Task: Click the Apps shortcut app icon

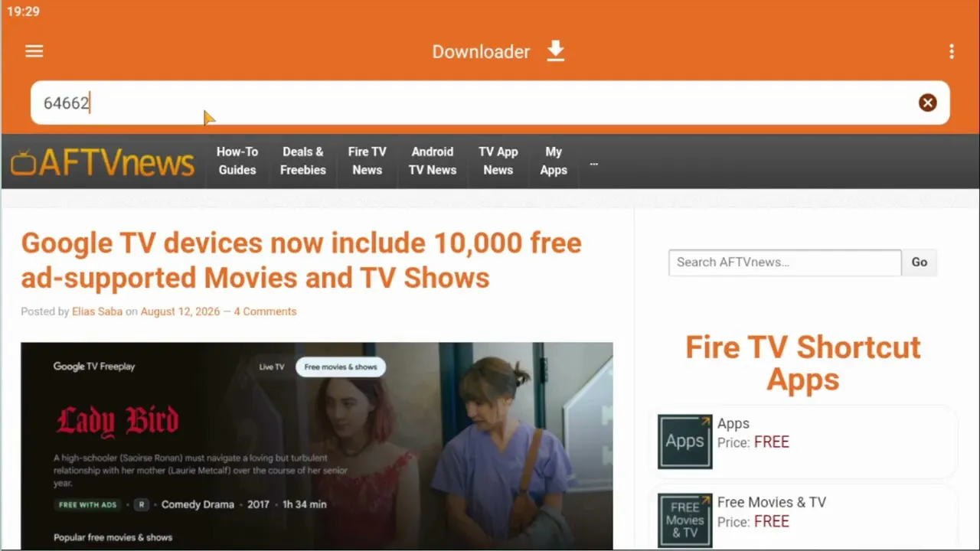Action: 685,442
